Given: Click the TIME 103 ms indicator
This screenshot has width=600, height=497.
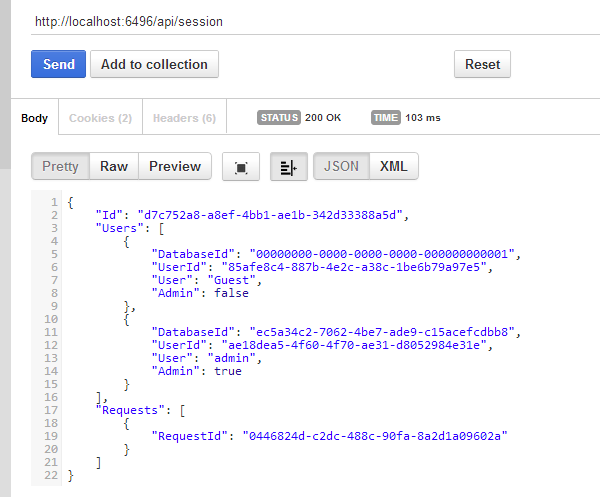Looking at the screenshot, I should point(406,117).
